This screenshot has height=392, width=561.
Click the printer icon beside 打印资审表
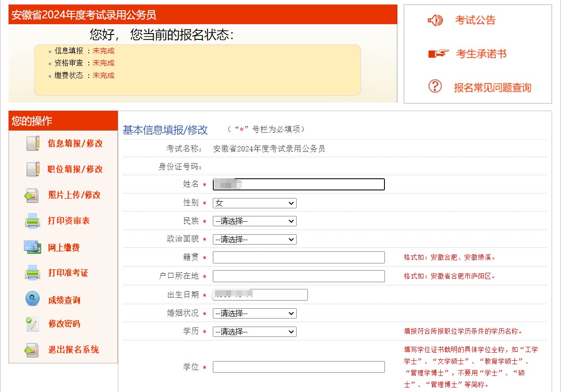[x=33, y=221]
